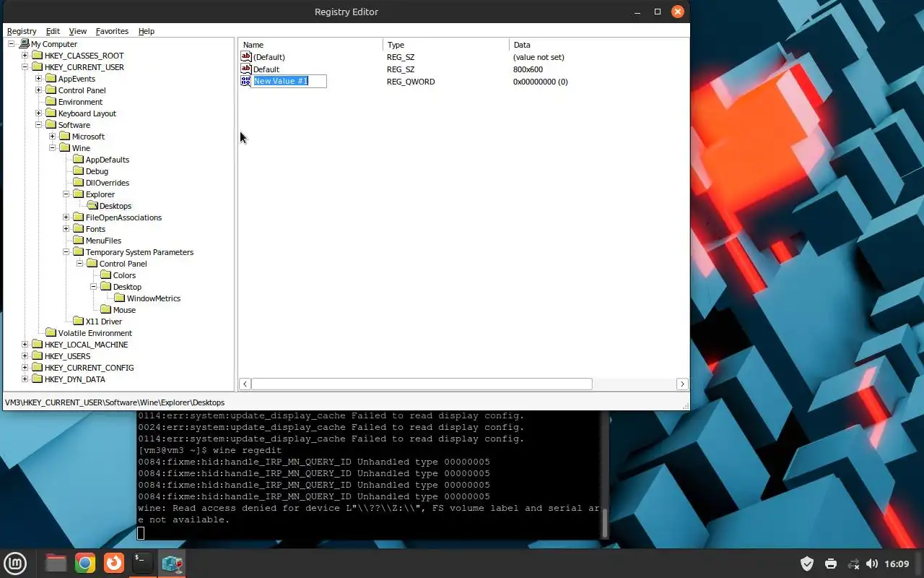Open the Edit menu
The image size is (924, 578).
53,31
